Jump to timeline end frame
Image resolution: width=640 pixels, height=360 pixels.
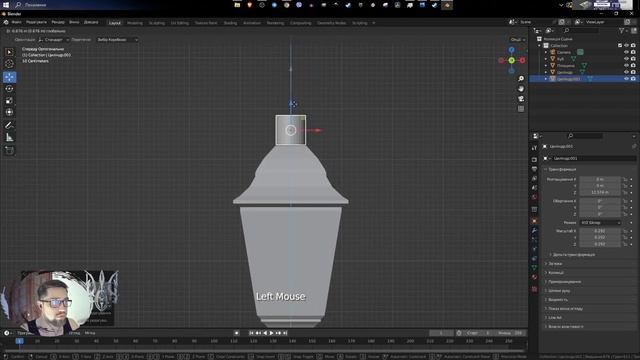click(285, 333)
